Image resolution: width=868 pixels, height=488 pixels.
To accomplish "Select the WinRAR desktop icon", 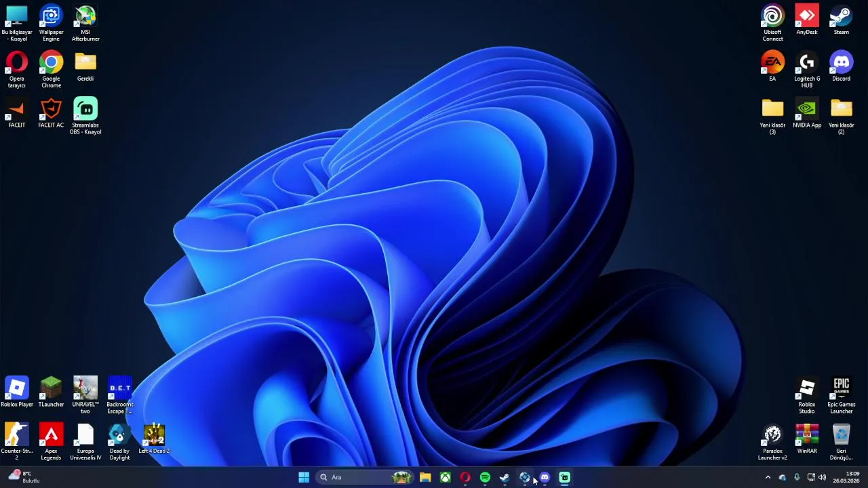I will click(807, 439).
